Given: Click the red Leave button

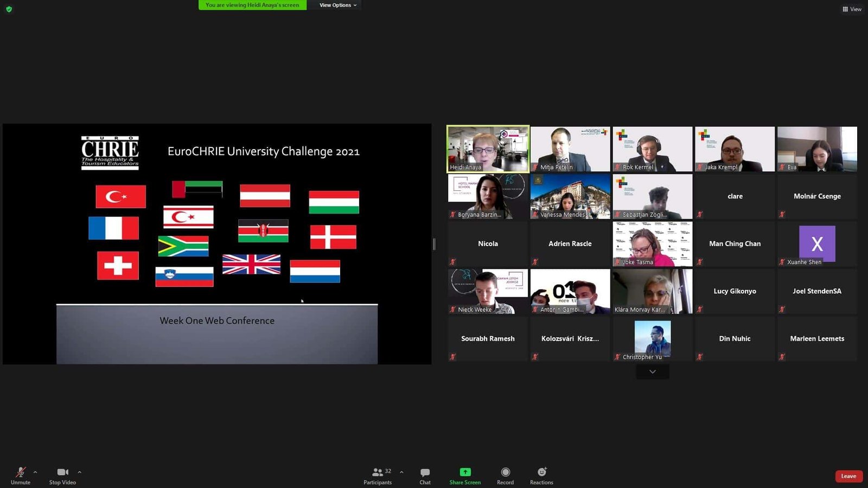Looking at the screenshot, I should (848, 476).
